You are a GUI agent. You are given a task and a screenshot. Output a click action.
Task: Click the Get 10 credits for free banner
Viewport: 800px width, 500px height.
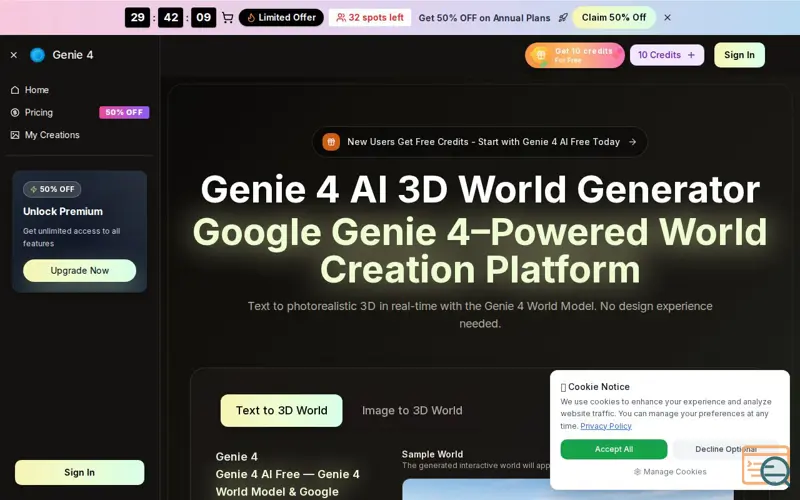tap(575, 55)
